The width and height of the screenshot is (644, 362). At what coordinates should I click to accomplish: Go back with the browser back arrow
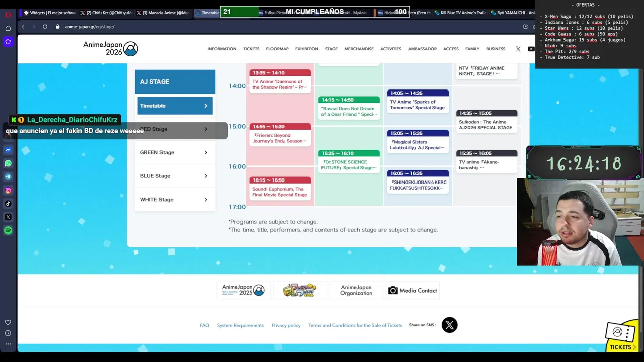(x=23, y=27)
